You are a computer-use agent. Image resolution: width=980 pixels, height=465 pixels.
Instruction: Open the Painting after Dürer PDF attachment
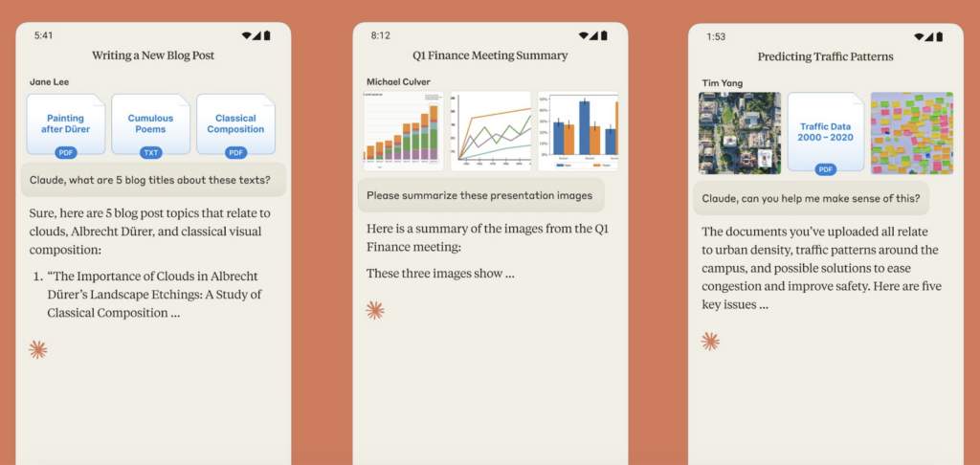click(66, 123)
